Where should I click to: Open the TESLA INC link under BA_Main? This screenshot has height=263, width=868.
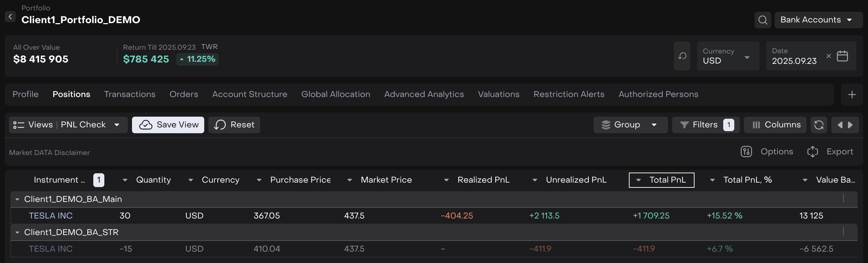pos(51,216)
